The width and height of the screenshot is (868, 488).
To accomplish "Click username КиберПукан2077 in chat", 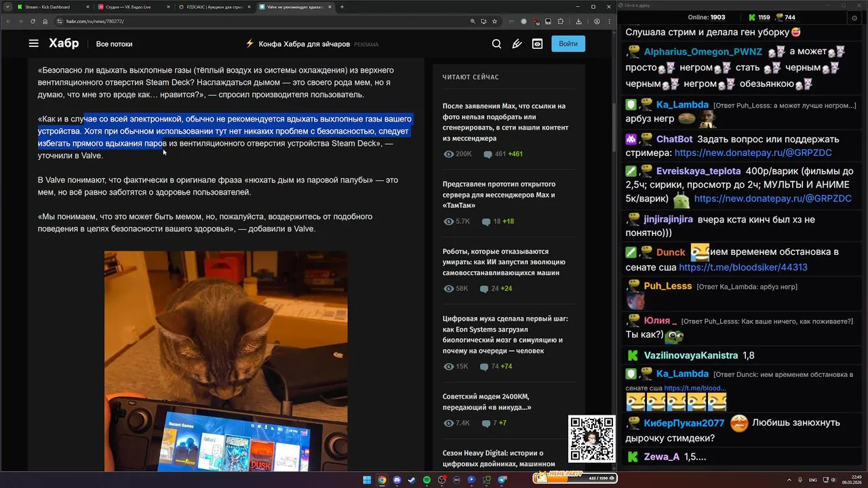I will click(x=684, y=423).
